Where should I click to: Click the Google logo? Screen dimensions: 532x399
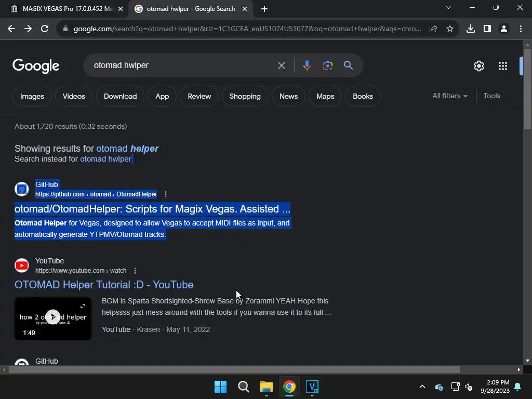click(x=36, y=66)
